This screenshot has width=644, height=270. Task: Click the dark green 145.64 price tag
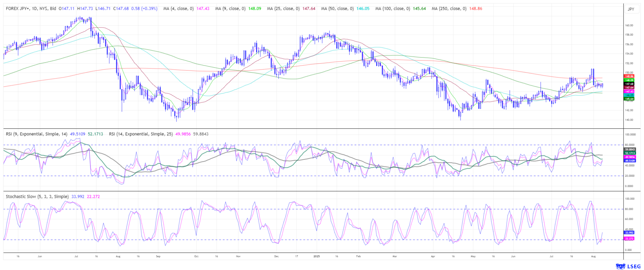[x=629, y=99]
